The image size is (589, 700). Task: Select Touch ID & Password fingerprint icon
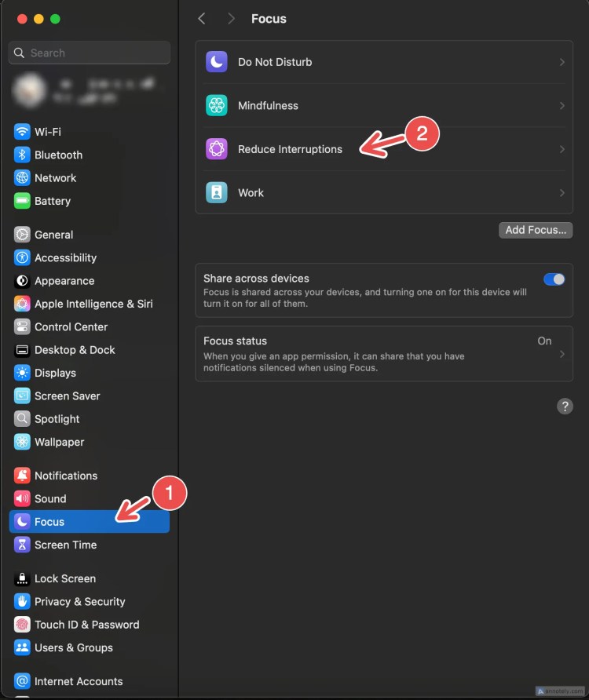pyautogui.click(x=22, y=625)
